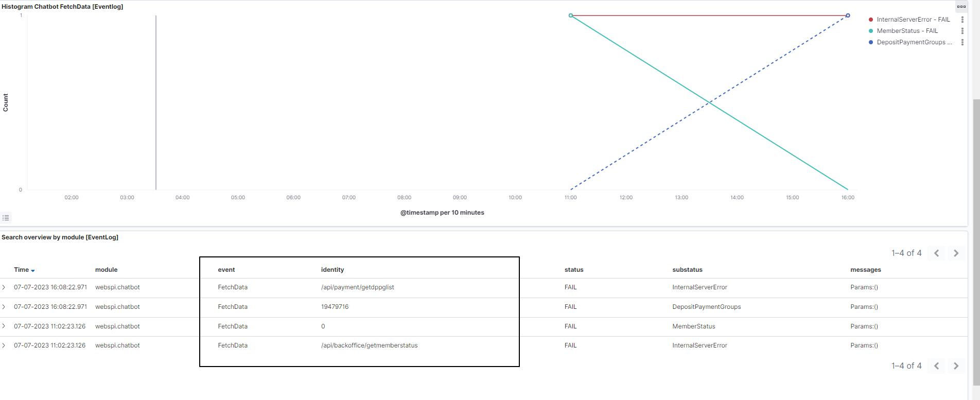
Task: Expand the row with identity /api/payment/getdppglist
Action: point(4,287)
